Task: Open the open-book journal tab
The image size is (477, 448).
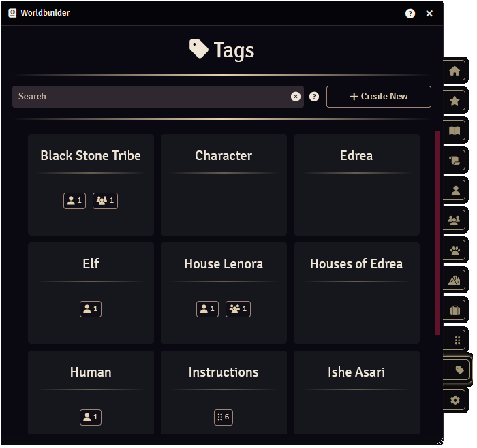Action: 455,131
